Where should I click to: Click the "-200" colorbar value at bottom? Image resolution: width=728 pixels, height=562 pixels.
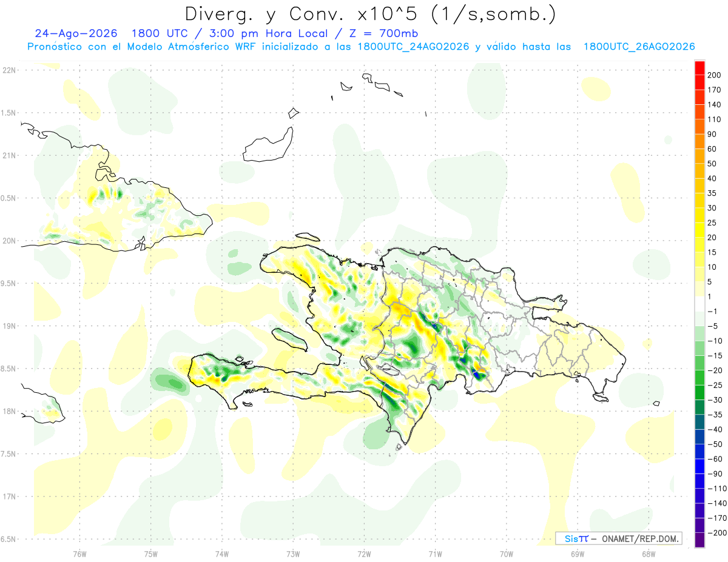718,532
